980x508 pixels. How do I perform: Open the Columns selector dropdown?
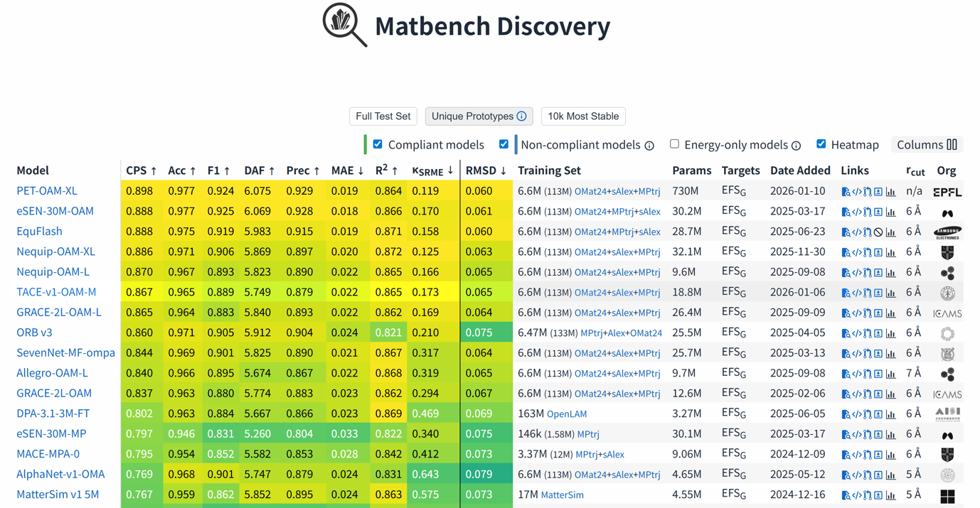(927, 145)
